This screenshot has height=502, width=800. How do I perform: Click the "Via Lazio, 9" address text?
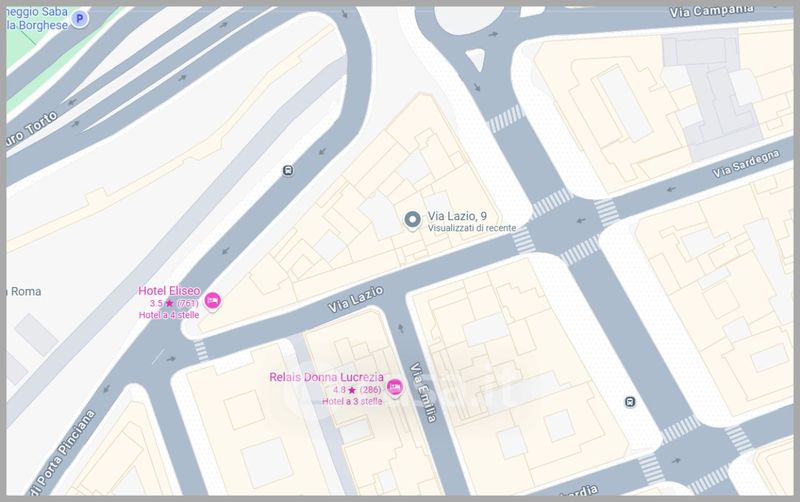[457, 216]
